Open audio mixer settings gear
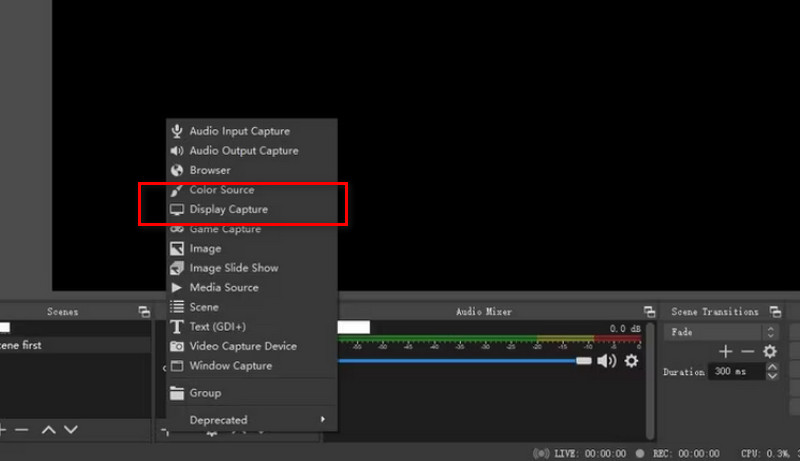The height and width of the screenshot is (461, 800). (x=631, y=361)
